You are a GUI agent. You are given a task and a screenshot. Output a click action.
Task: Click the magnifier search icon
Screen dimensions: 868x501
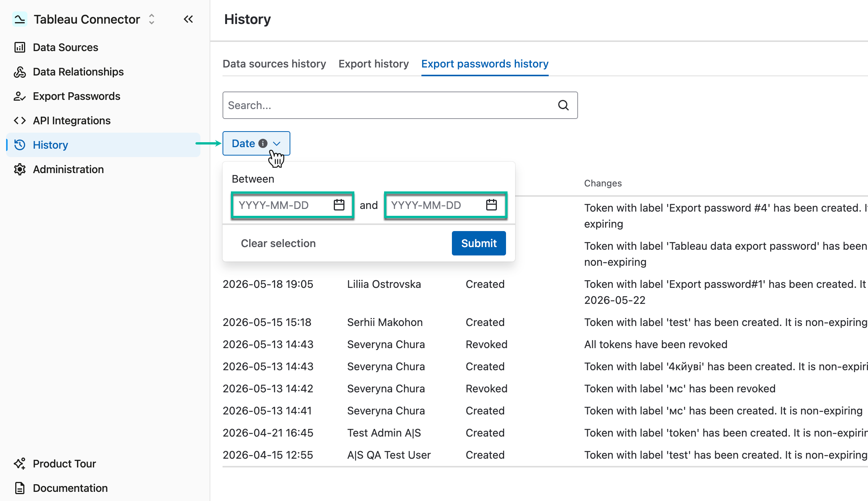pos(564,105)
